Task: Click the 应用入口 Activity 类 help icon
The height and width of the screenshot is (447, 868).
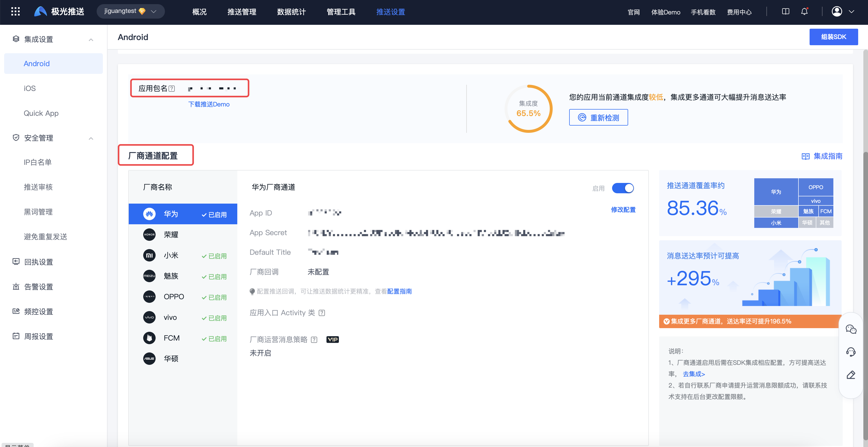Action: pyautogui.click(x=322, y=313)
